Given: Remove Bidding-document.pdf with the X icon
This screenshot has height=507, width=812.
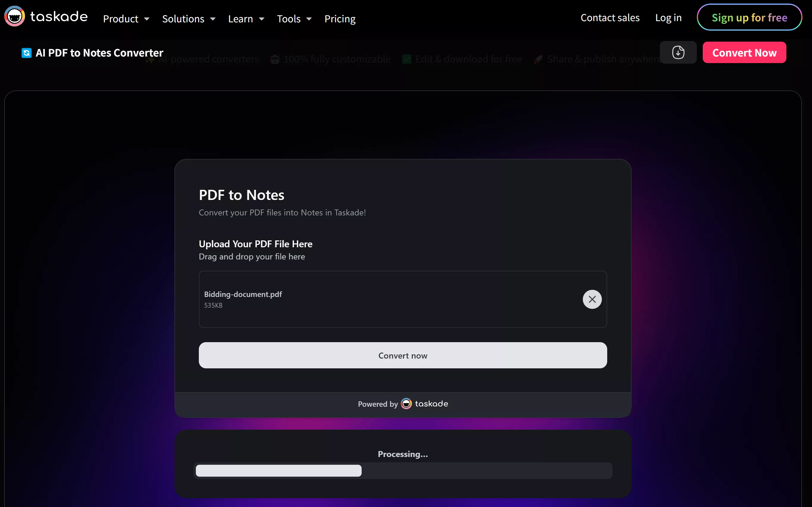Looking at the screenshot, I should pyautogui.click(x=592, y=299).
